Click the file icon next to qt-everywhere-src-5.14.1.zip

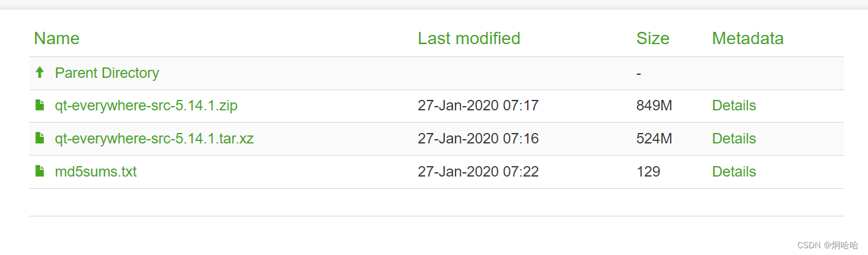coord(40,105)
